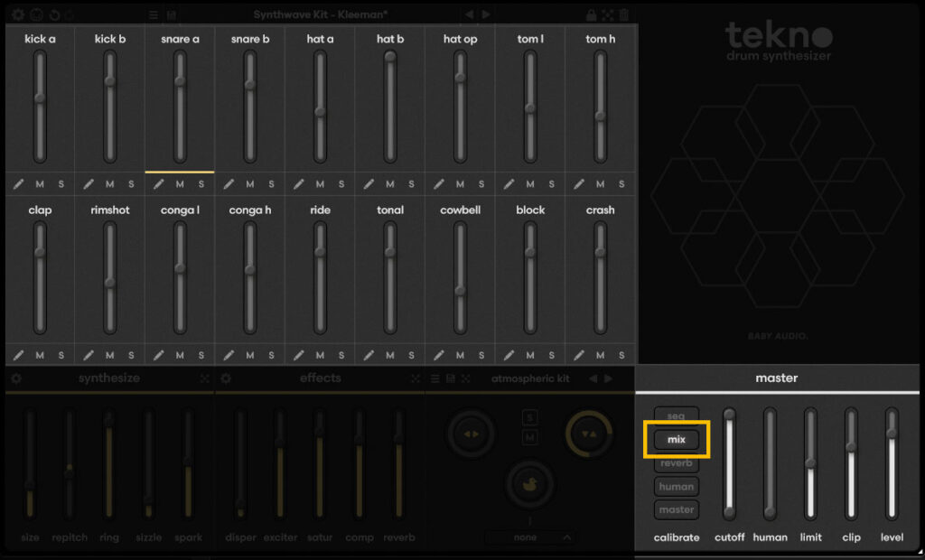Open the preset list menu icon in top bar
The image size is (925, 560).
pyautogui.click(x=153, y=14)
